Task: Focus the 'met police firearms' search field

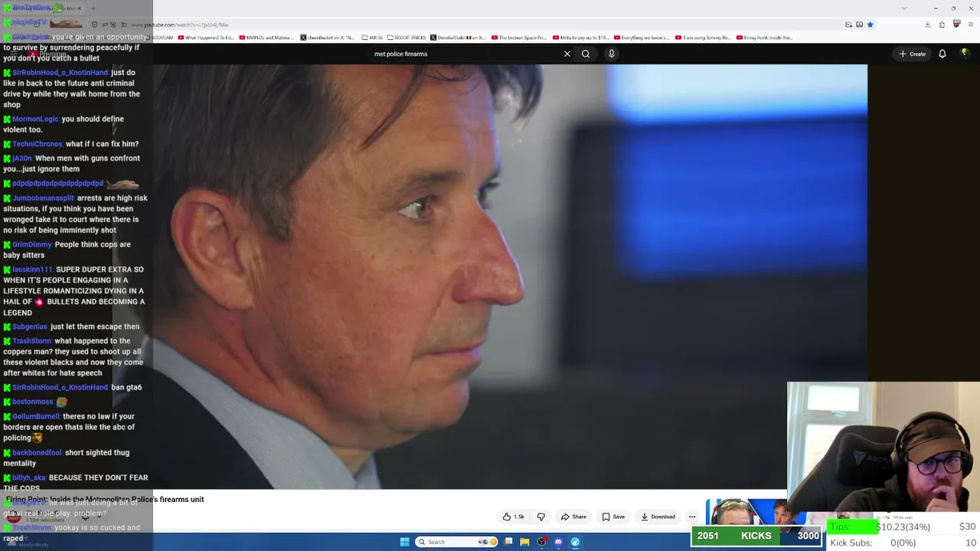Action: click(463, 54)
